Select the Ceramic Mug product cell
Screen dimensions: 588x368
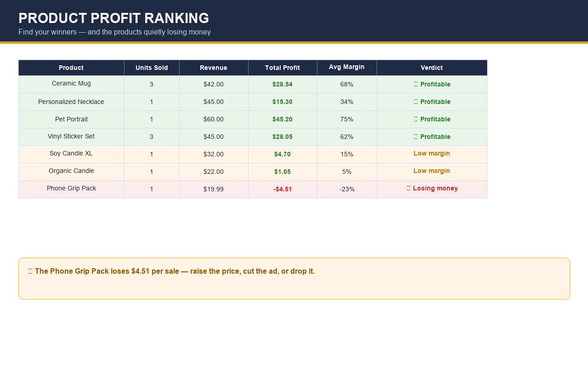(x=71, y=84)
